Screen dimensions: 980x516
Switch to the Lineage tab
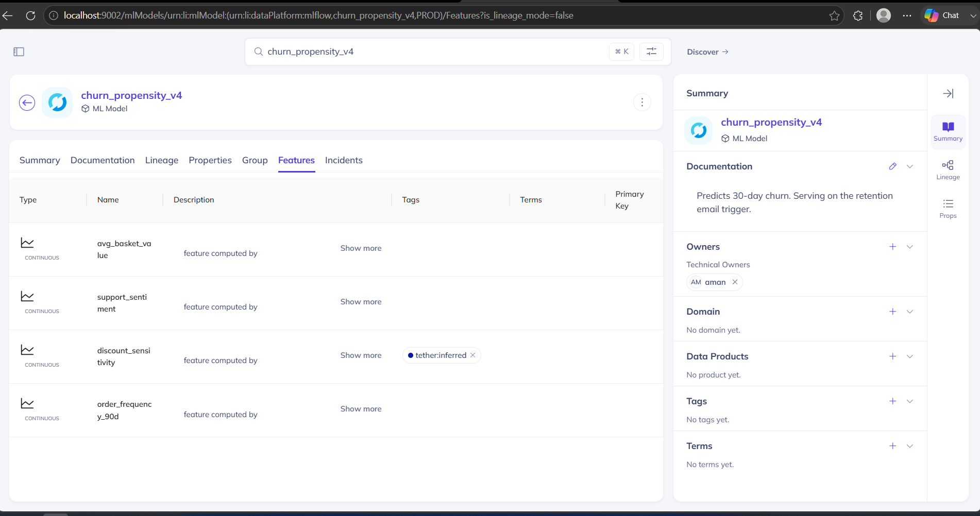tap(162, 160)
